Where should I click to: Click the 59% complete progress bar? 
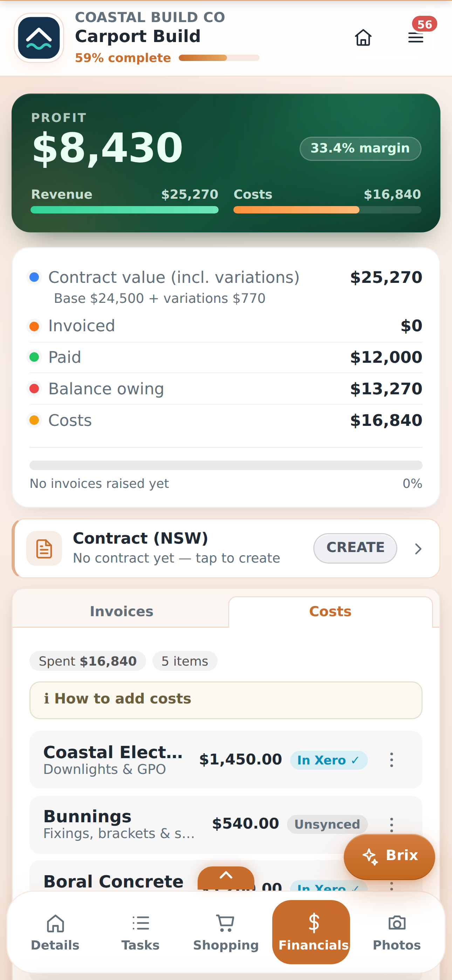click(x=219, y=58)
